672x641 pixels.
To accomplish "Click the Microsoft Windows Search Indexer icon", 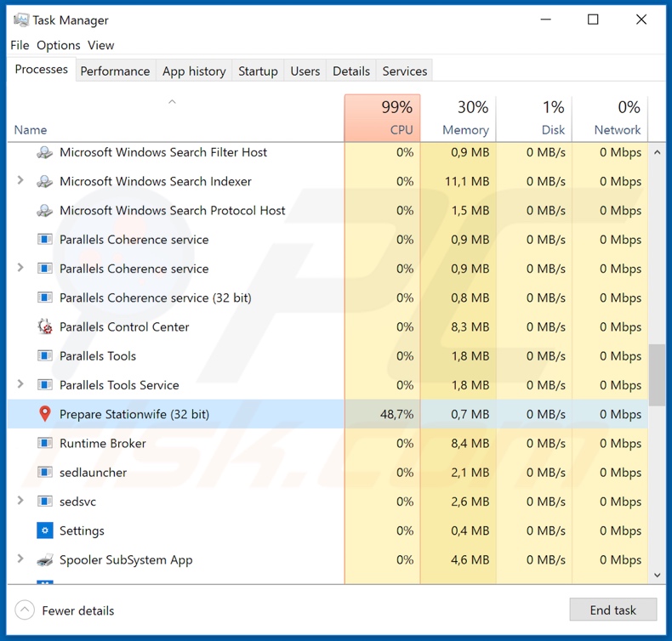I will point(44,182).
